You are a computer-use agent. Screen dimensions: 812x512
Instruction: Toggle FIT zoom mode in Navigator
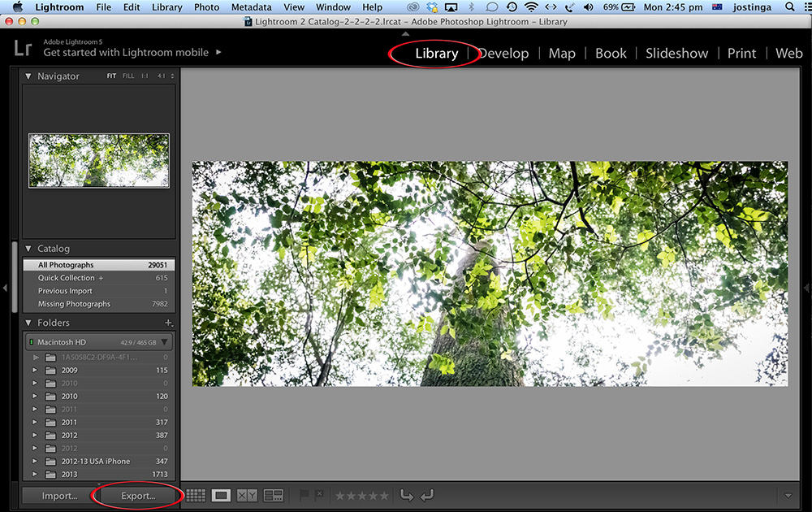click(x=112, y=76)
